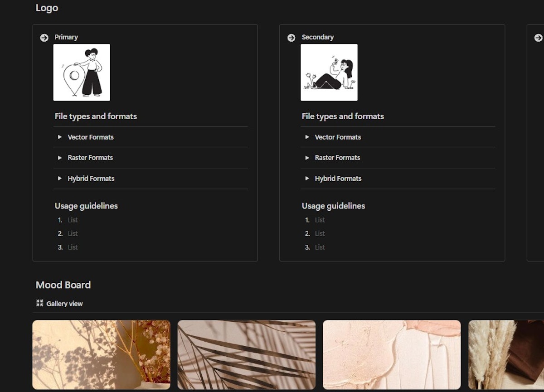Expand the Hybrid Formats triangle in the Primary card

(x=59, y=179)
